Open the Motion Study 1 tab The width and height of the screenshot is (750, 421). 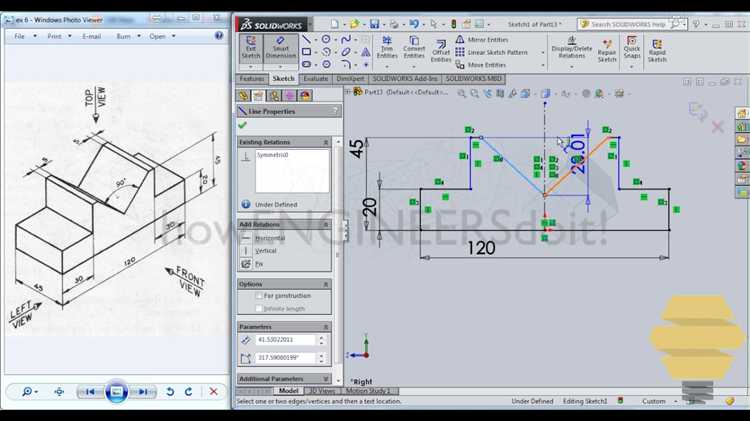coord(368,391)
